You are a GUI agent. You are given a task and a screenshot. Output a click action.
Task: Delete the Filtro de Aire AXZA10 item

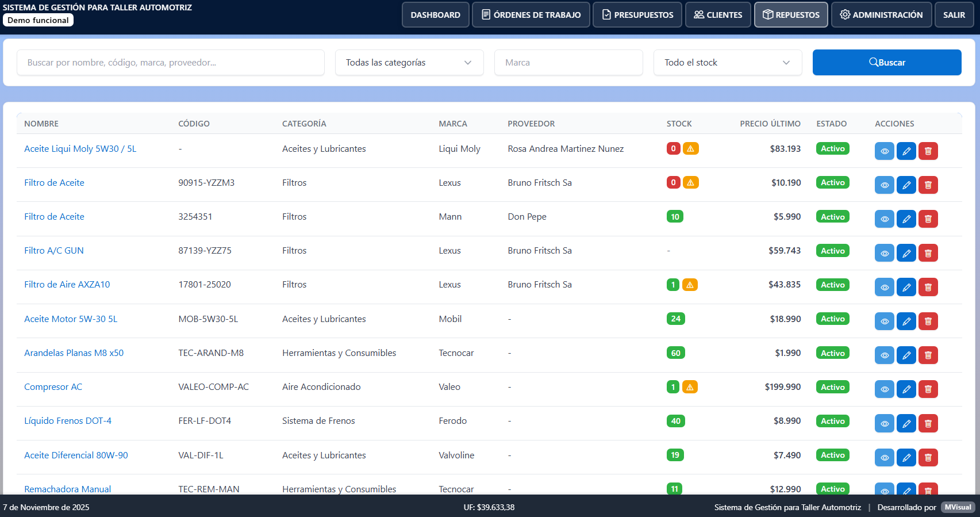pos(928,287)
